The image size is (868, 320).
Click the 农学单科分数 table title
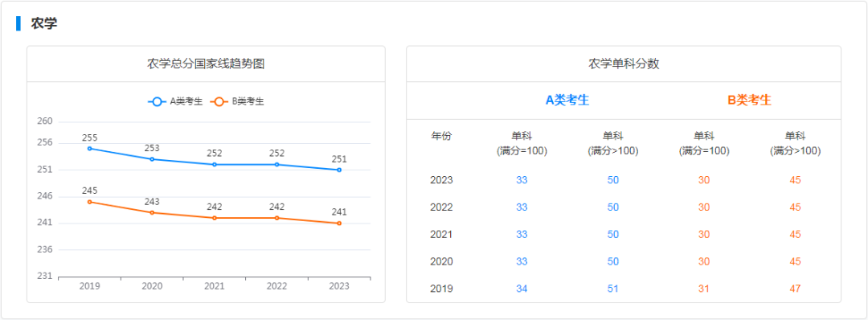point(624,64)
